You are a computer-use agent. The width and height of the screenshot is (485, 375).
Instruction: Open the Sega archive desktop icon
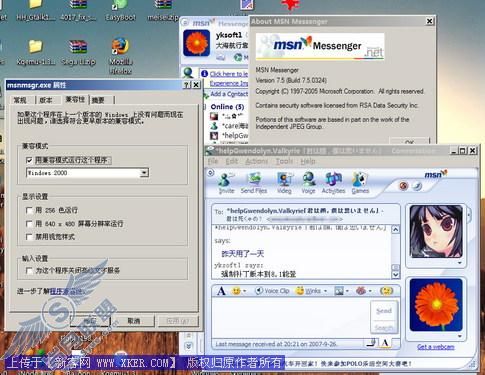click(79, 52)
